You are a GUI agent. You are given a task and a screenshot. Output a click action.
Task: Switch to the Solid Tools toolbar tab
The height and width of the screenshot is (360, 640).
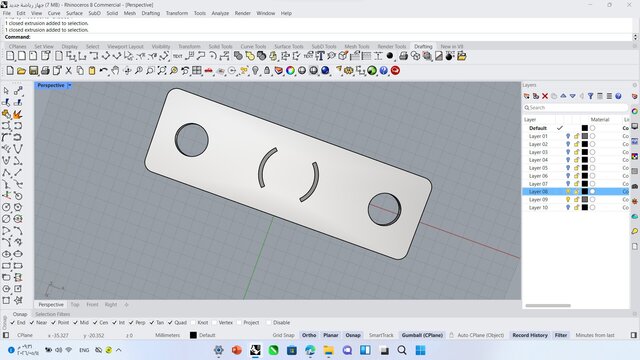[x=220, y=47]
